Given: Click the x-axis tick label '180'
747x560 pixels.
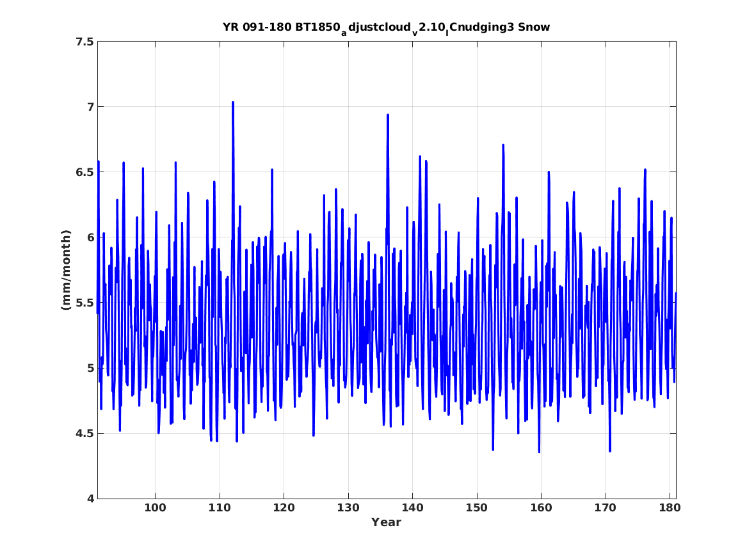Looking at the screenshot, I should pos(670,508).
